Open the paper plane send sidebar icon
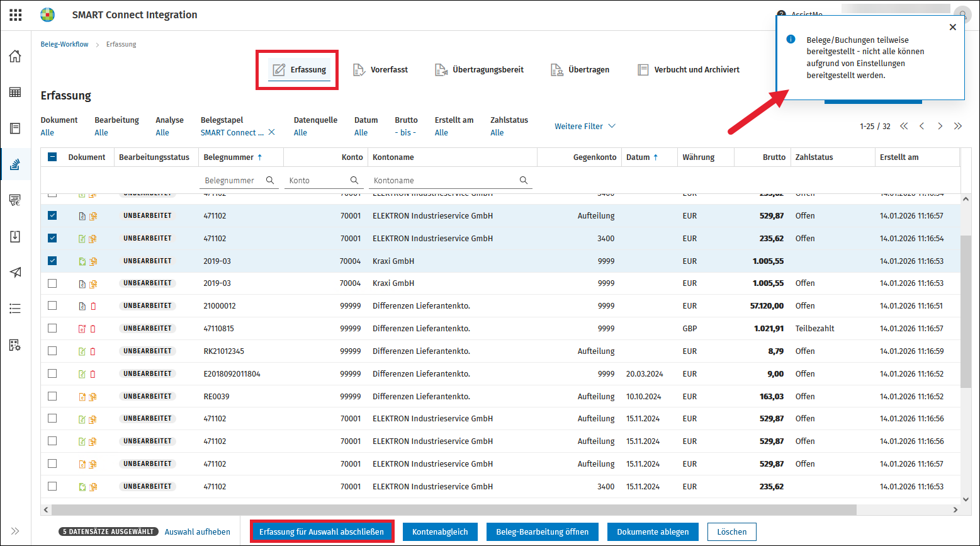Image resolution: width=980 pixels, height=546 pixels. (15, 272)
